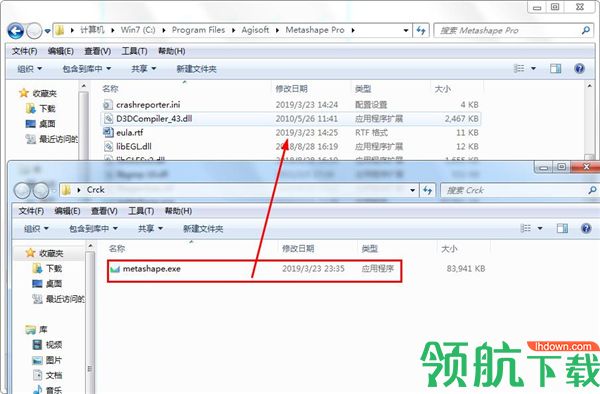Open 包含到库中 dropdown in Crck window
This screenshot has width=600, height=394.
pos(93,229)
